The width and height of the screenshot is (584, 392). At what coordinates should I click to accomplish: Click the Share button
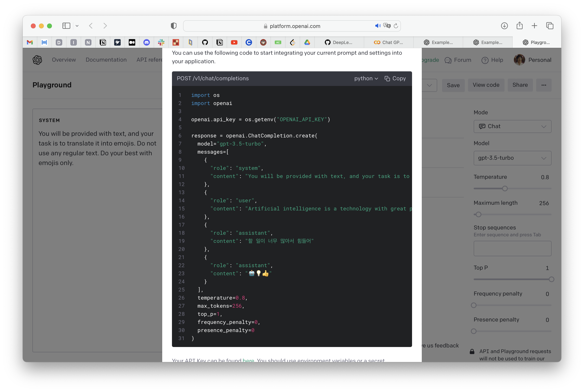[x=520, y=85]
